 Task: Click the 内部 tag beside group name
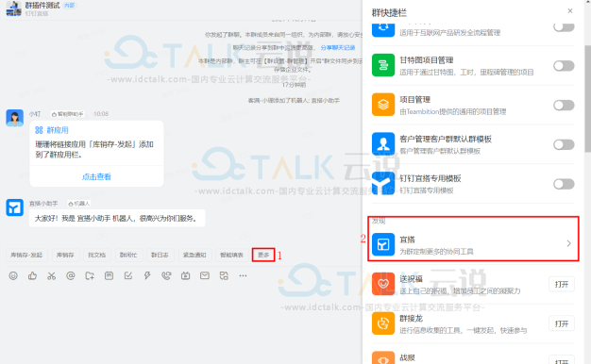tap(69, 6)
